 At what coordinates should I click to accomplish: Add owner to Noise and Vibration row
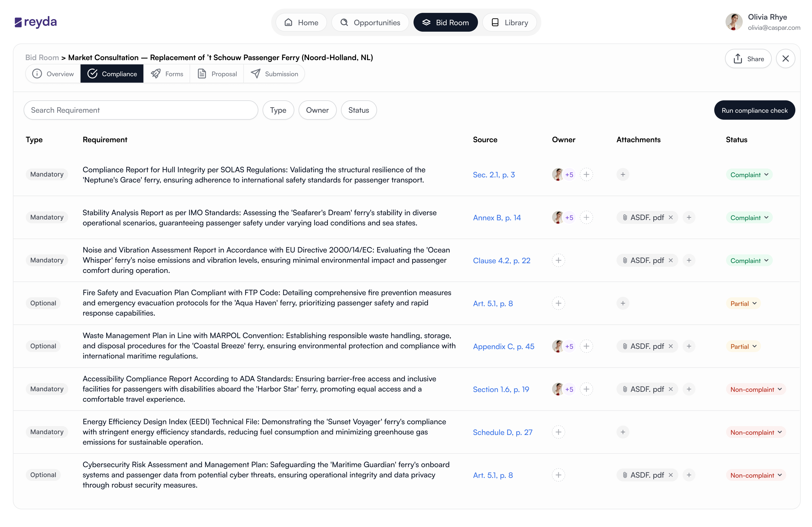[559, 261]
